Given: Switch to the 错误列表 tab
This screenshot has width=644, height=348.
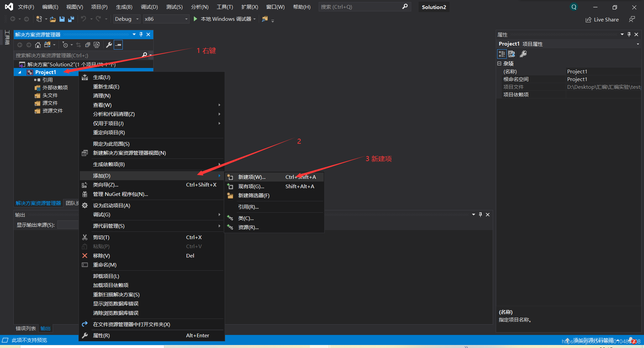Looking at the screenshot, I should point(26,329).
